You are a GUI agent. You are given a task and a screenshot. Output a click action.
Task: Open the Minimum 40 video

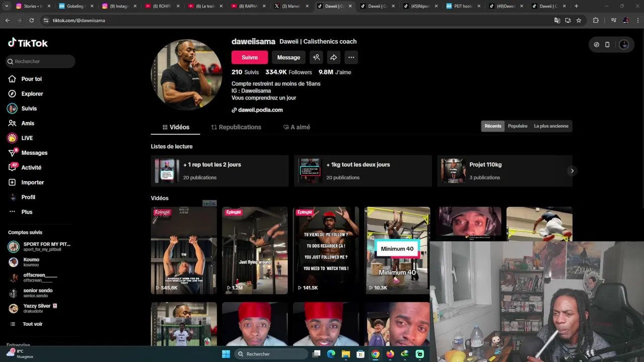(397, 250)
